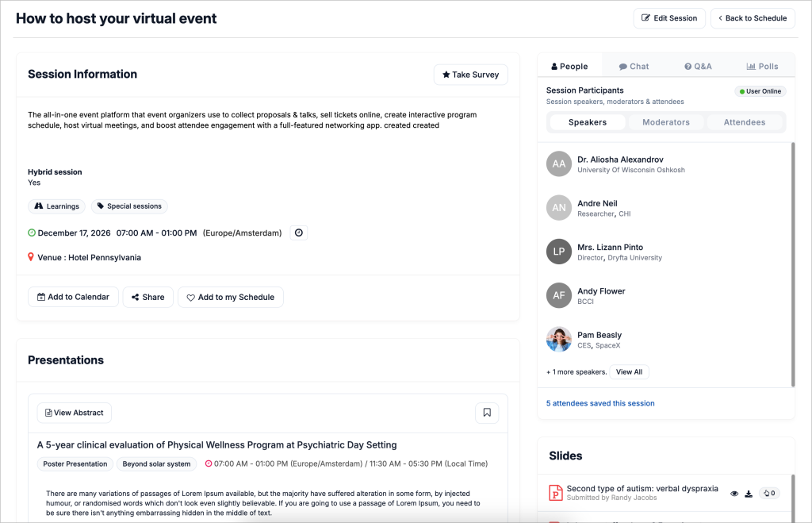Toggle the User Online status indicator
The image size is (812, 523).
(x=760, y=90)
